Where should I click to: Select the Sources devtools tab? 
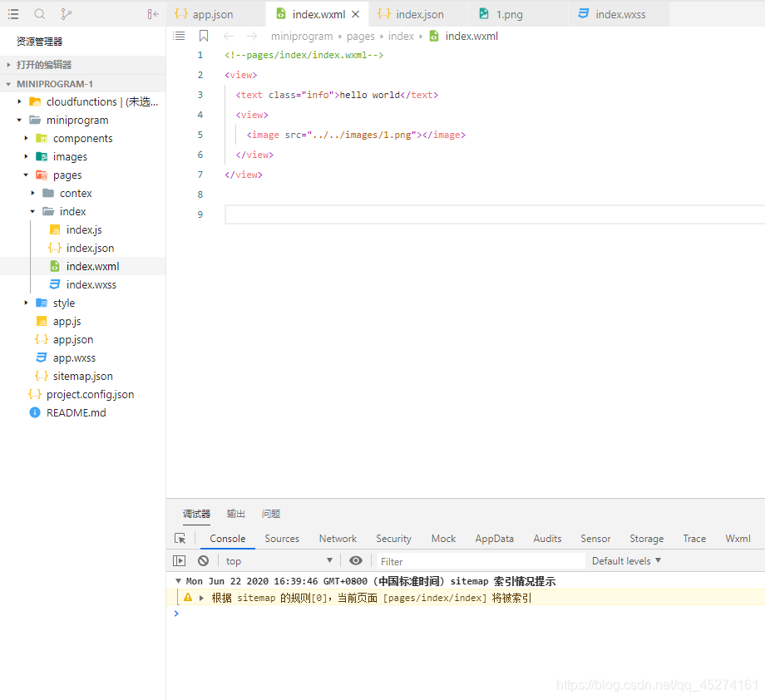pos(282,539)
